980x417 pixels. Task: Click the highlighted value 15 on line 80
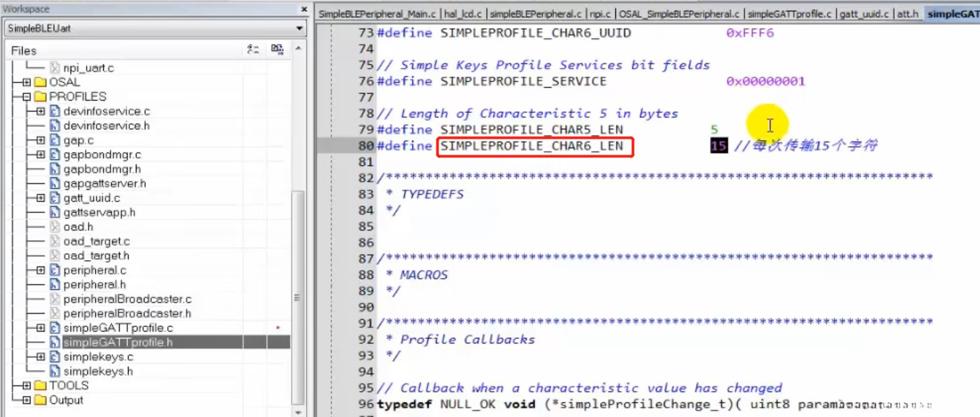718,145
